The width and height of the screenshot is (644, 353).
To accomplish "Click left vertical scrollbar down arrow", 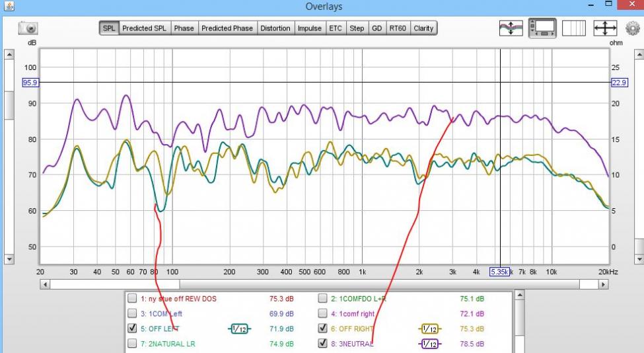I will coord(9,259).
